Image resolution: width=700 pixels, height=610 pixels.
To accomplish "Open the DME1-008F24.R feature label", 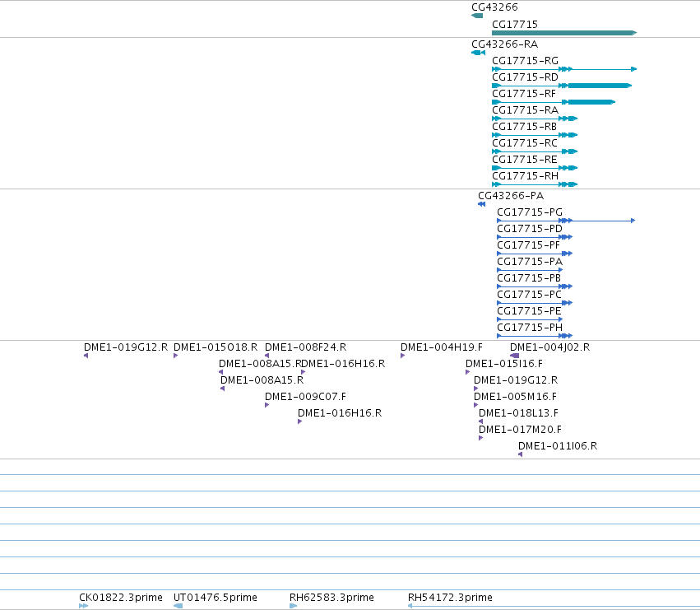I will [x=305, y=347].
